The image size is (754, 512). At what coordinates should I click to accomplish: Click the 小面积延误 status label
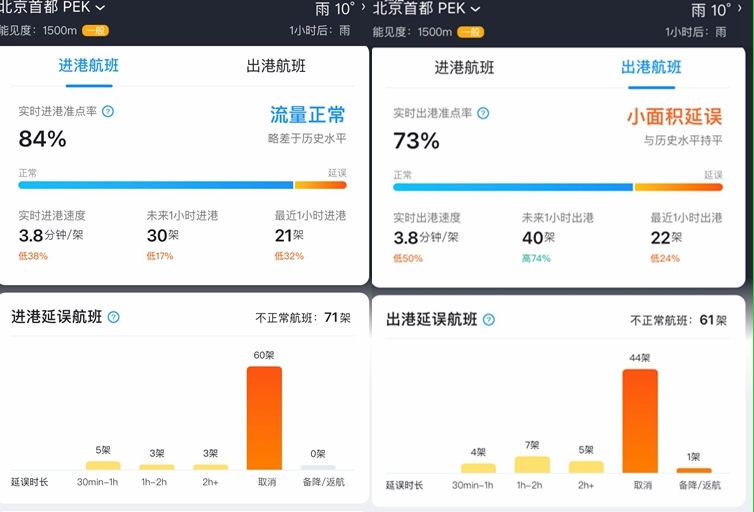point(675,117)
